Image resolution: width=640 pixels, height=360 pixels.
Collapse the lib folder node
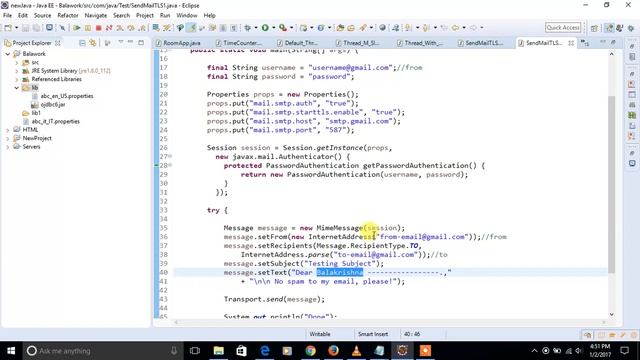tap(17, 88)
